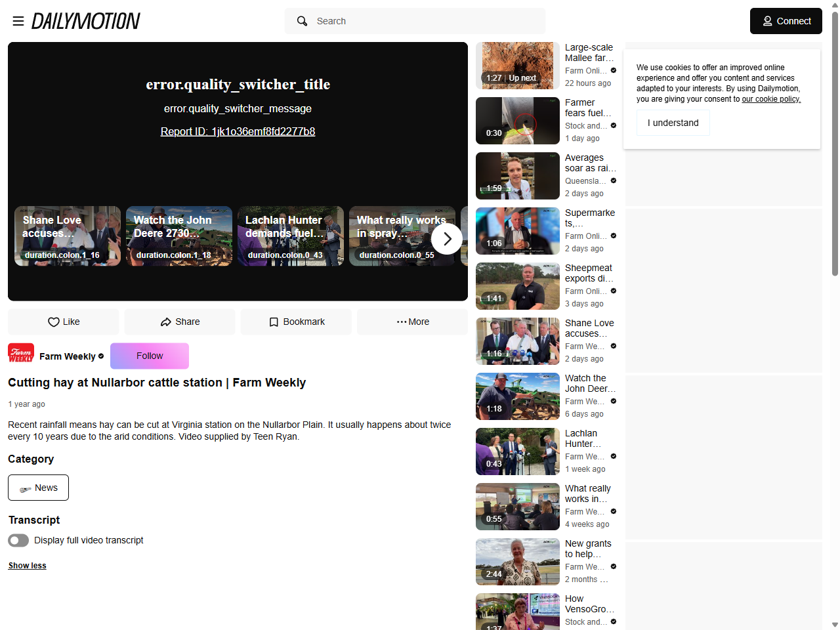The height and width of the screenshot is (630, 840).
Task: Bookmark this video
Action: pyautogui.click(x=296, y=322)
